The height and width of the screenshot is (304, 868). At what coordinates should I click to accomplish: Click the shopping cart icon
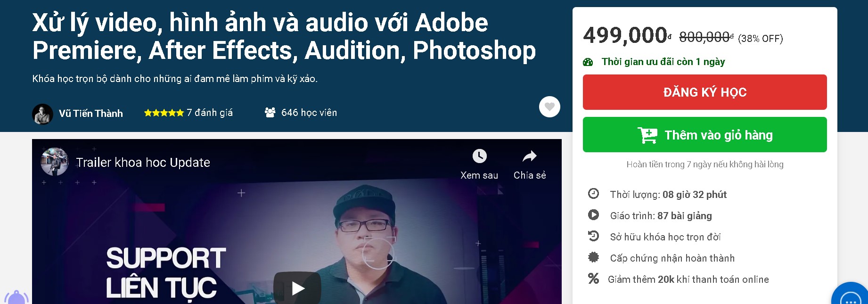click(647, 135)
